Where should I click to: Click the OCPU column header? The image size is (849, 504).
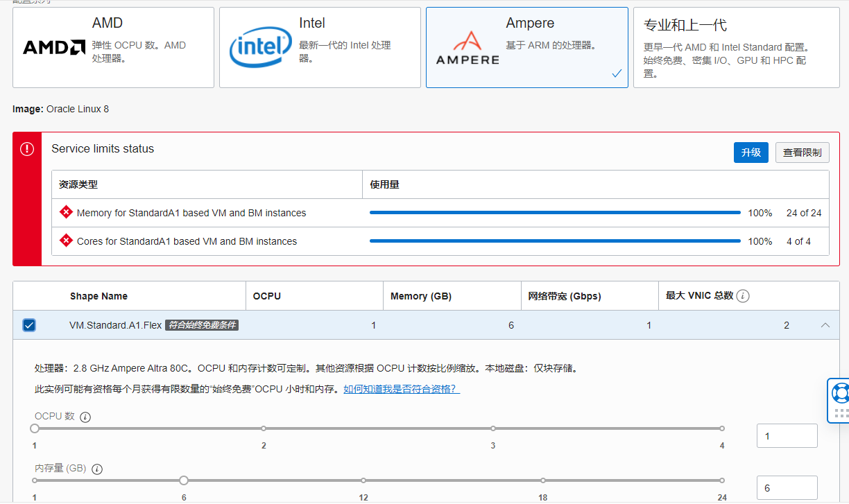point(267,296)
